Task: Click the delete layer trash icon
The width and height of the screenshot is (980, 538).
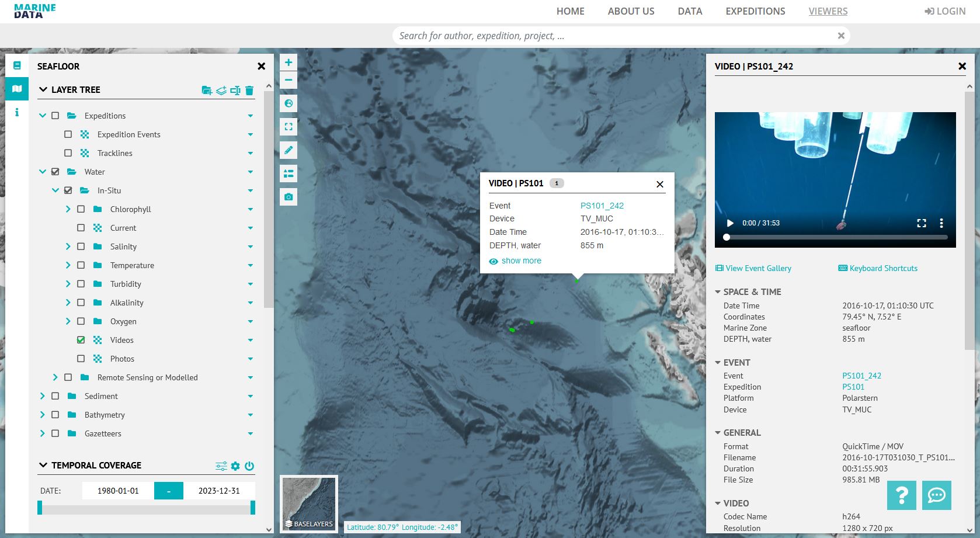Action: point(249,91)
